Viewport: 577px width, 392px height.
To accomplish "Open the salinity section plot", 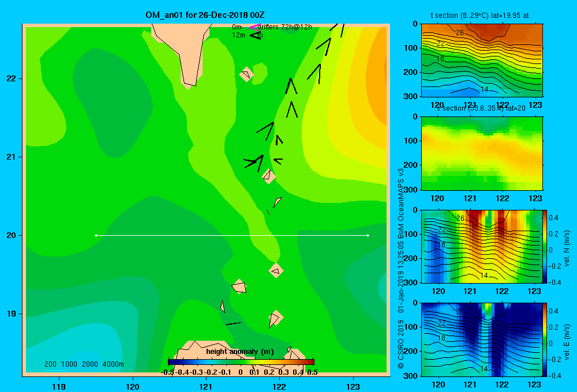I will click(482, 153).
